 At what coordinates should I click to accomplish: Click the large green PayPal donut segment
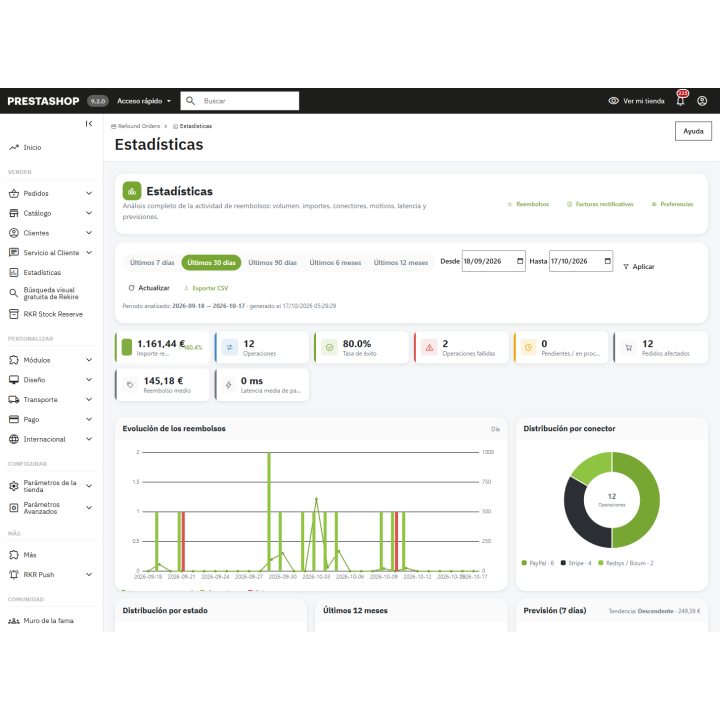(648, 501)
